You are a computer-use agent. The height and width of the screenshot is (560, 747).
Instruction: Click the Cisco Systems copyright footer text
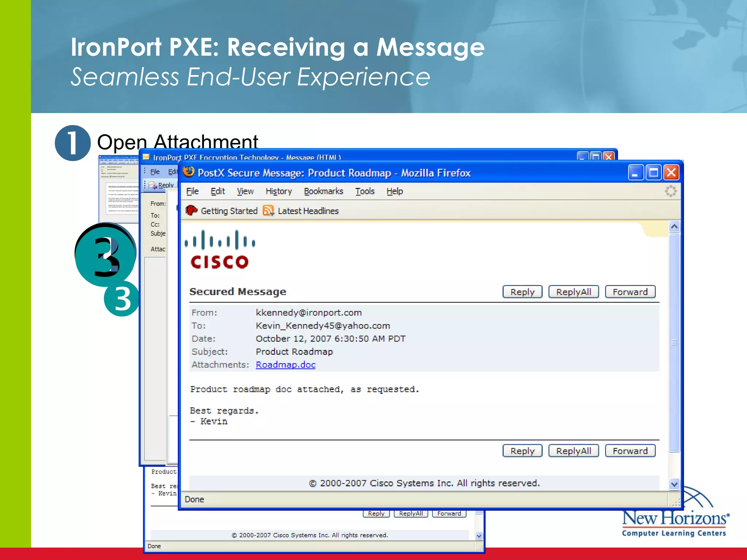point(424,483)
